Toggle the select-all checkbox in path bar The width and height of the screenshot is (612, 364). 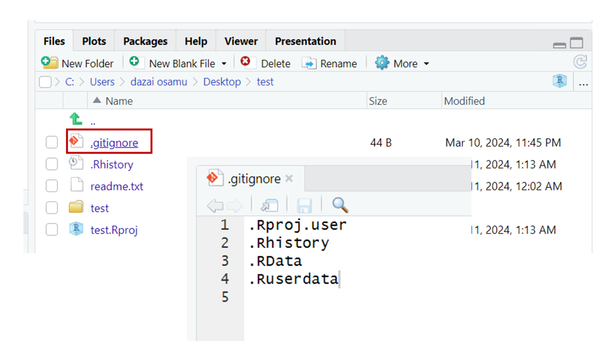[45, 82]
